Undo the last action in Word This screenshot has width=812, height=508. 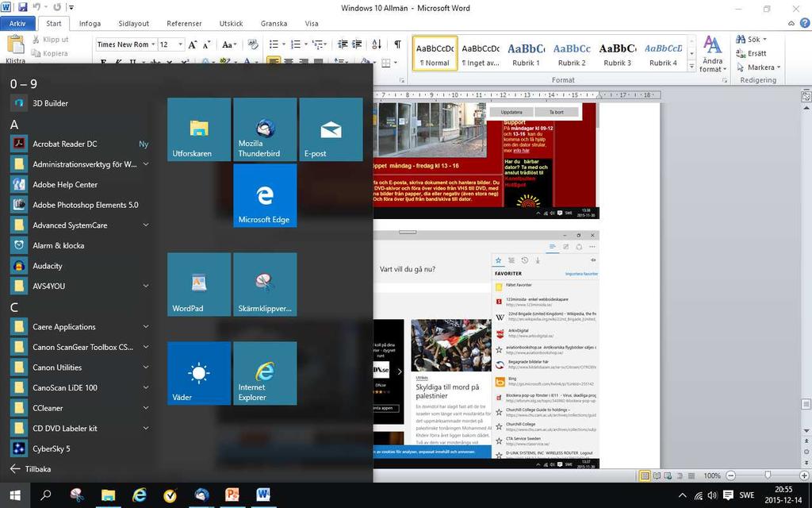pyautogui.click(x=36, y=7)
